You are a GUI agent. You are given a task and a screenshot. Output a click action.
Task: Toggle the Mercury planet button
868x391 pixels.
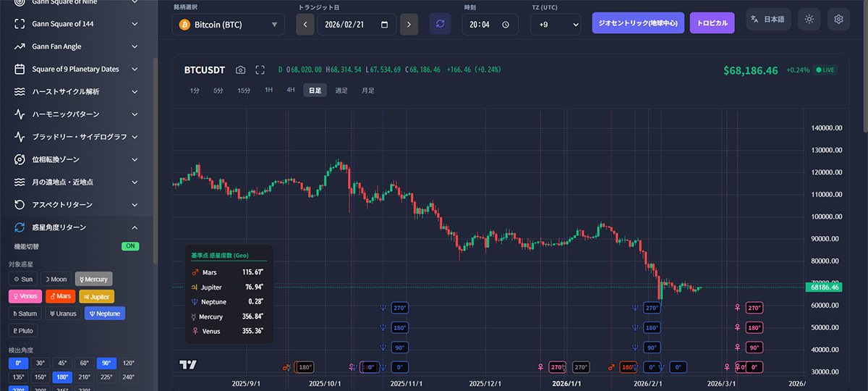pos(93,279)
